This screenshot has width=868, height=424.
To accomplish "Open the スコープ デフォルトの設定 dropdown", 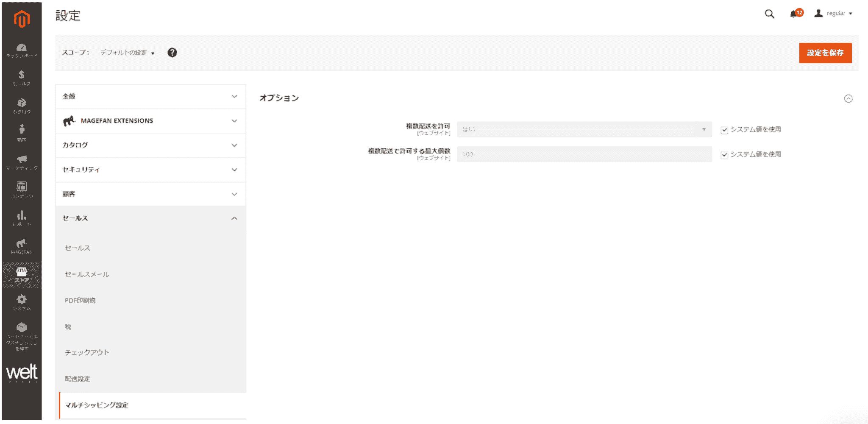I will point(127,53).
